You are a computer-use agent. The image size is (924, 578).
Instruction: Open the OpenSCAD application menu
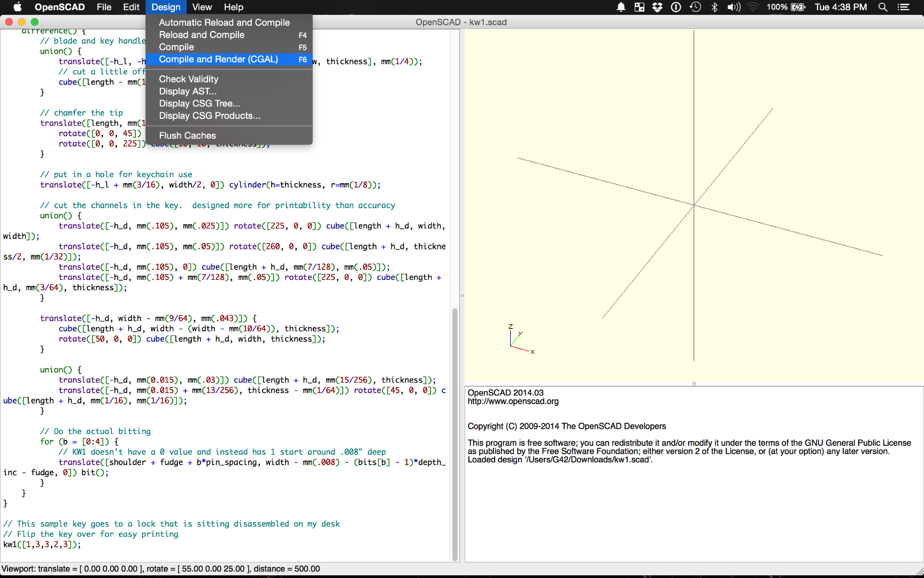coord(59,7)
